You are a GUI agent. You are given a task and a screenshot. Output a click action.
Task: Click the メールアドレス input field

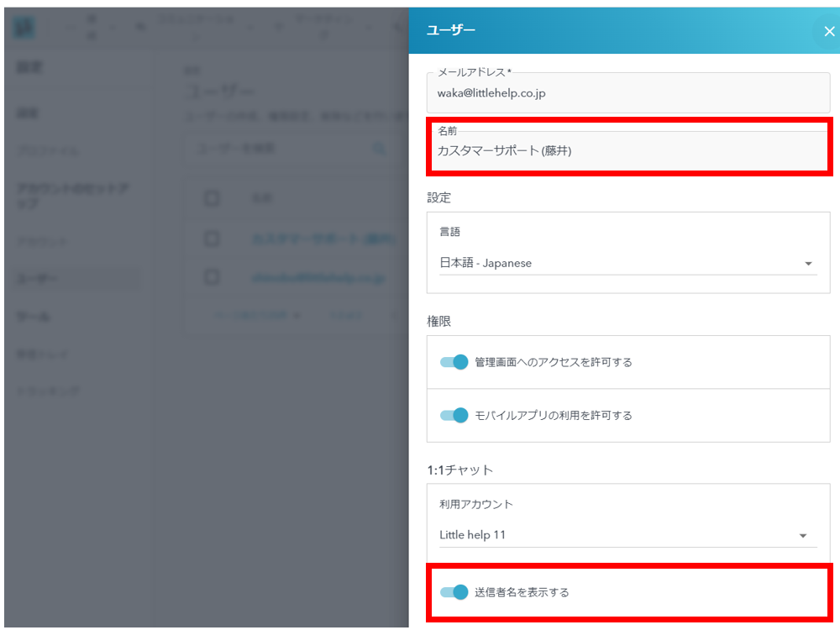pyautogui.click(x=627, y=93)
